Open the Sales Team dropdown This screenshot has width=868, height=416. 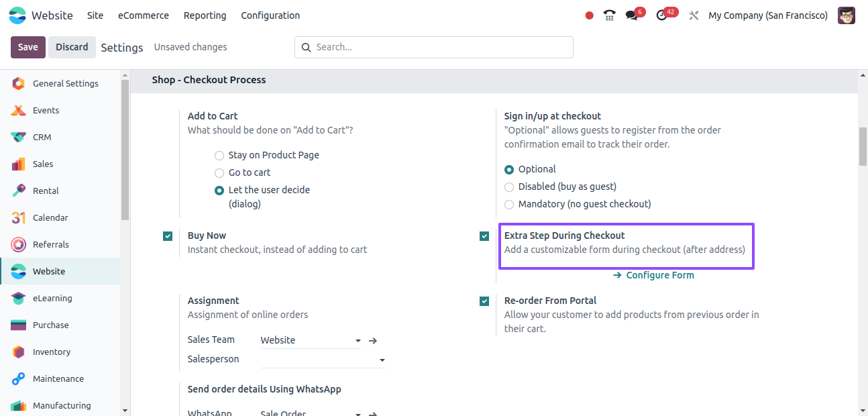tap(311, 340)
